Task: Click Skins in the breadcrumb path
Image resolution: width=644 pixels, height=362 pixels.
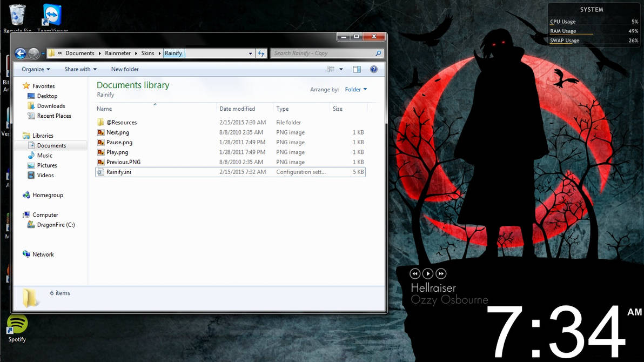Action: tap(149, 53)
